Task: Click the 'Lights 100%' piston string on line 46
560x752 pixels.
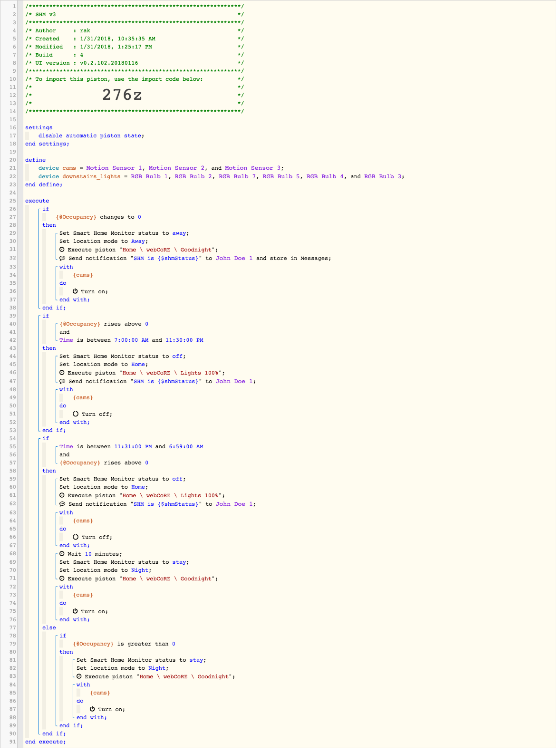Action: [199, 373]
